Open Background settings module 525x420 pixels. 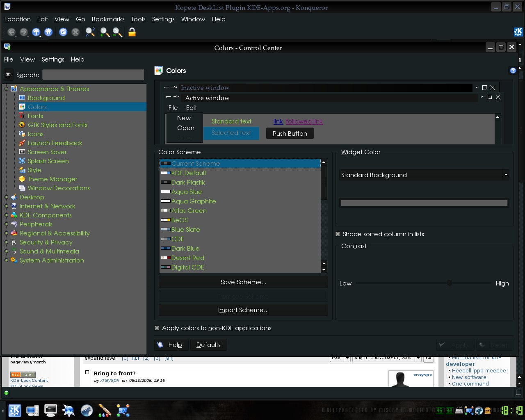(x=46, y=98)
